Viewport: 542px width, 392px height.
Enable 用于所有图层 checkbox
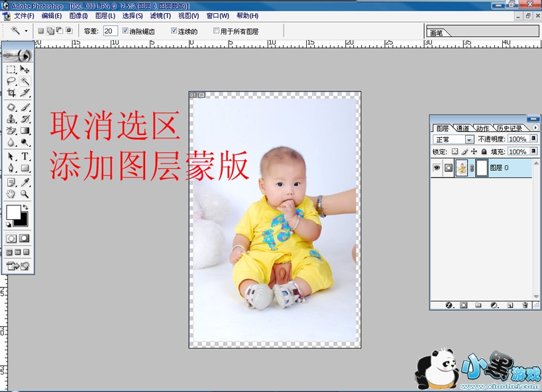pyautogui.click(x=217, y=30)
